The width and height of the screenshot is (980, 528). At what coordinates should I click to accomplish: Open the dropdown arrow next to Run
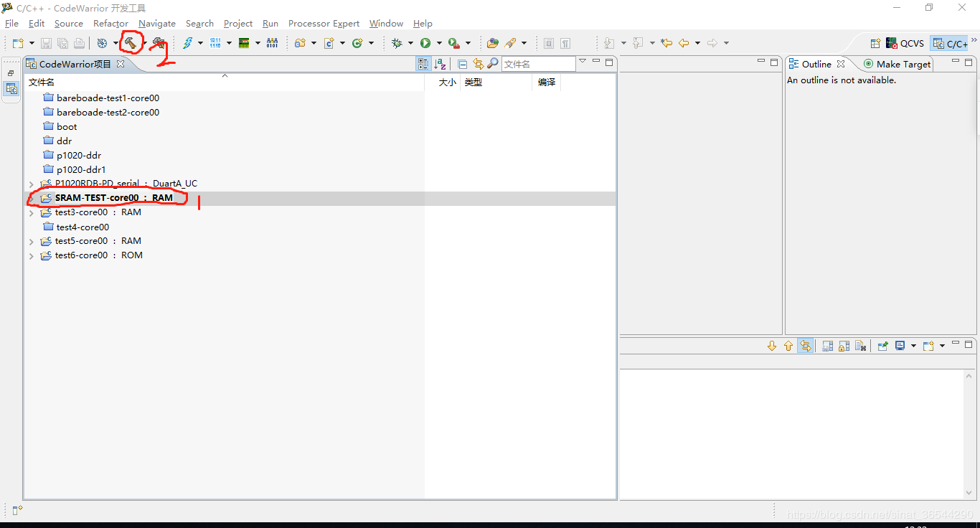(439, 43)
